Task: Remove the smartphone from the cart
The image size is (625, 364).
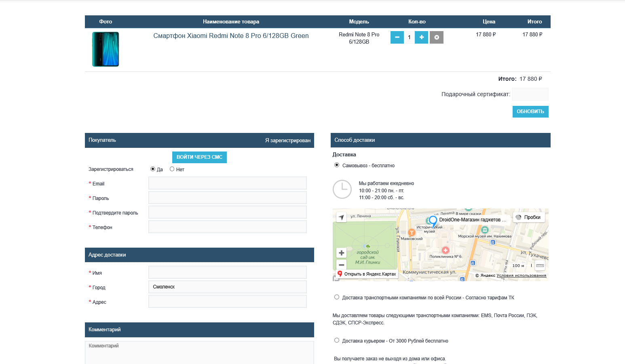Action: (x=436, y=37)
